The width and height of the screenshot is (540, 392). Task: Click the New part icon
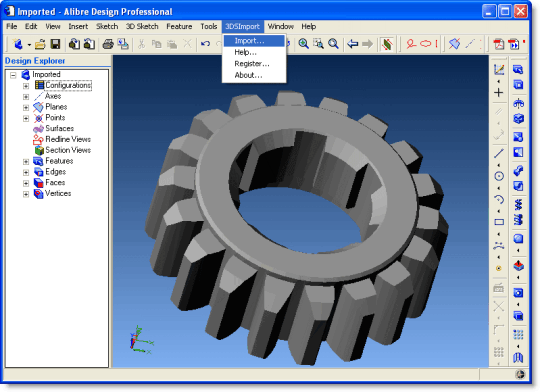[x=18, y=44]
